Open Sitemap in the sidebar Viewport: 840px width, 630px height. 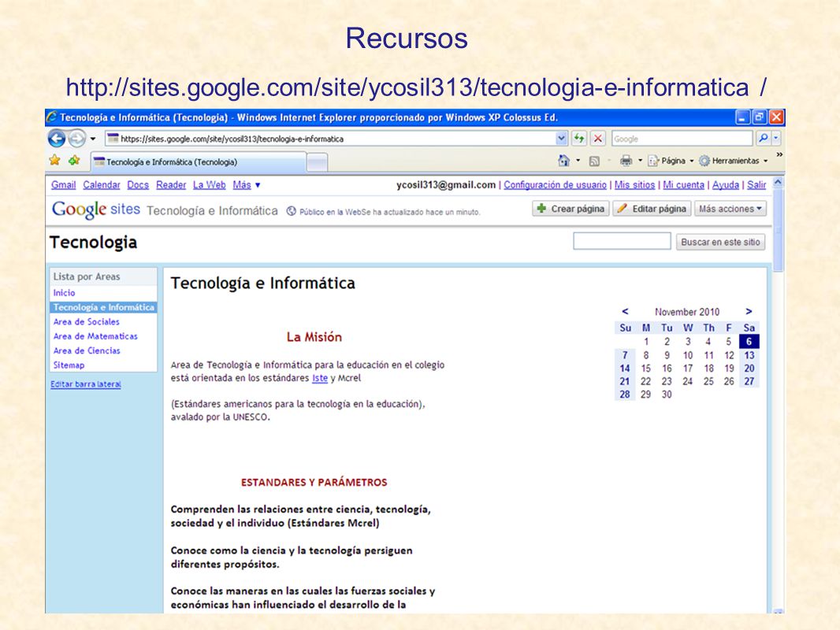click(x=69, y=365)
